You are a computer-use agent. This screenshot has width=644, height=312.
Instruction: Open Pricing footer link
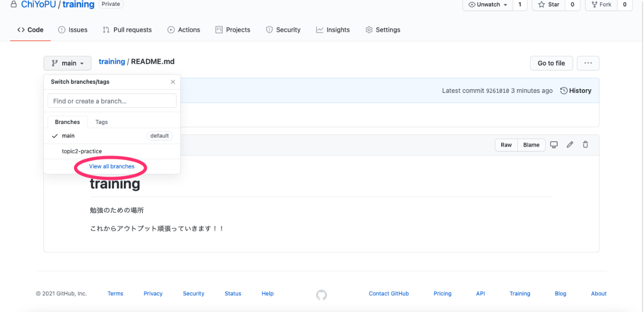point(443,294)
